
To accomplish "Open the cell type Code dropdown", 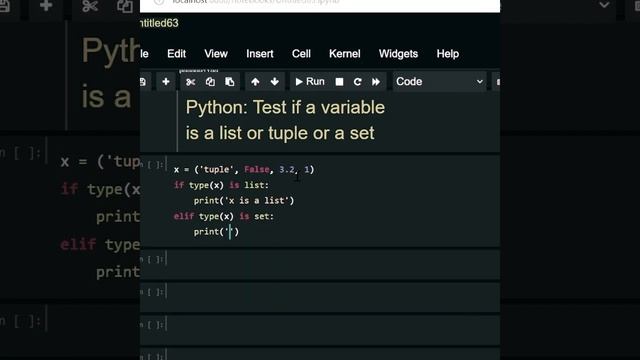I will 440,82.
